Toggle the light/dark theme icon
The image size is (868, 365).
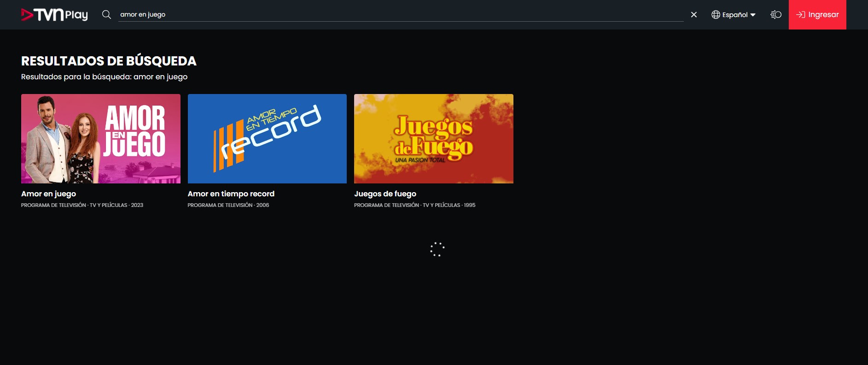776,15
